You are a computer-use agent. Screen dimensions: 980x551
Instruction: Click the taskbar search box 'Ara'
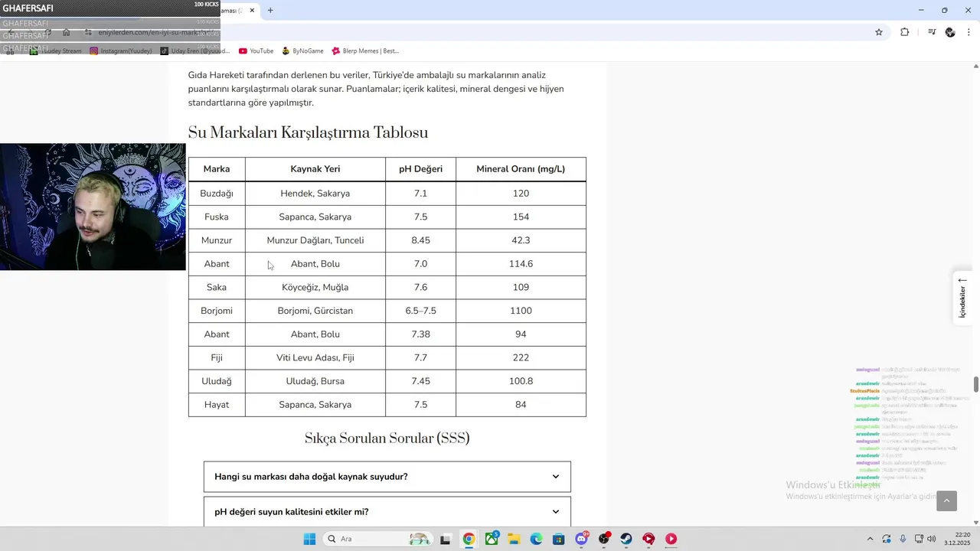(x=378, y=539)
